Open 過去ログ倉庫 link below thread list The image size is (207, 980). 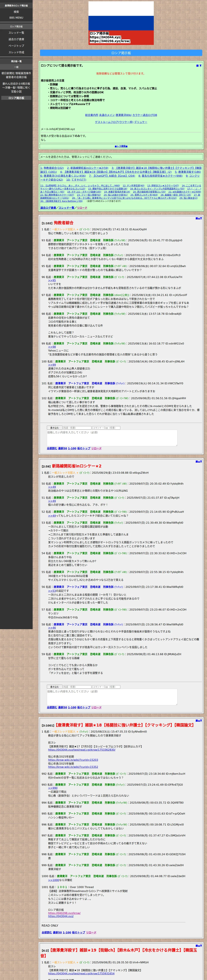pyautogui.click(x=48, y=208)
